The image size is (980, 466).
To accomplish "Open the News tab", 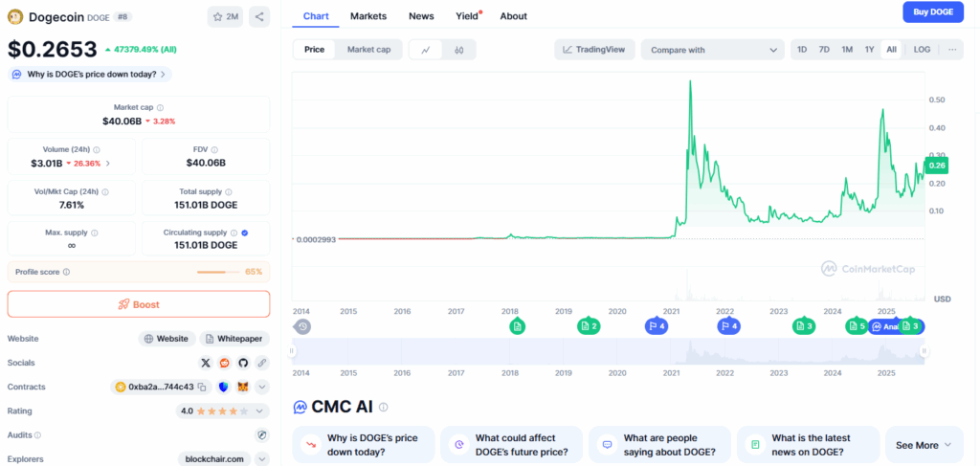I will click(x=421, y=16).
